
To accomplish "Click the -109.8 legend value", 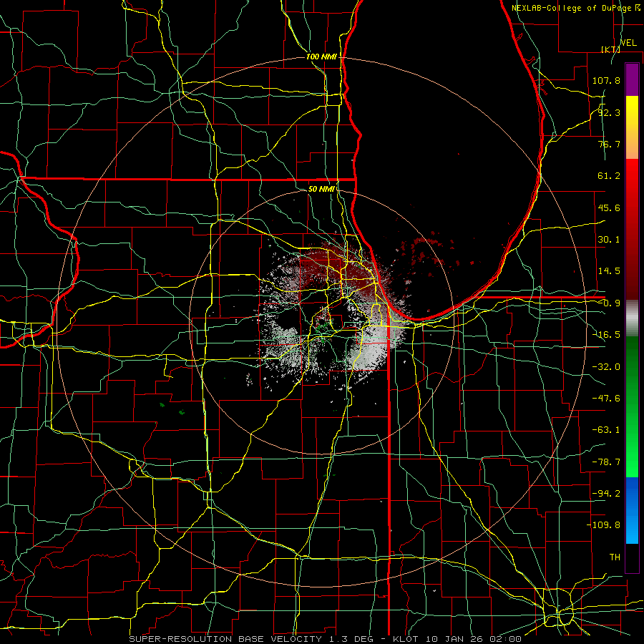I will [x=603, y=525].
